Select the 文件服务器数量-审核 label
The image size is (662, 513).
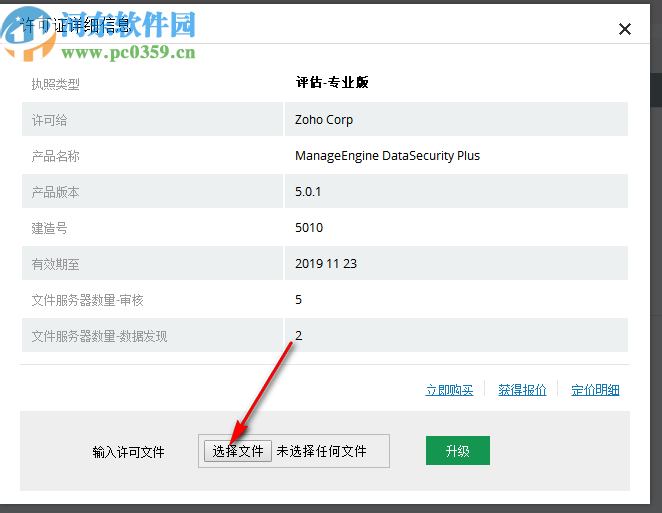pyautogui.click(x=87, y=300)
